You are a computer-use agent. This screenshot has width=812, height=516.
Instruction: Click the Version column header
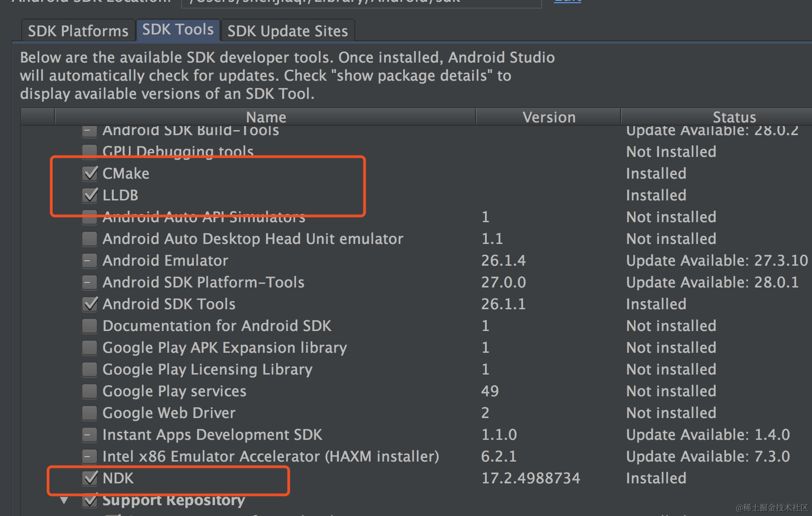click(548, 117)
